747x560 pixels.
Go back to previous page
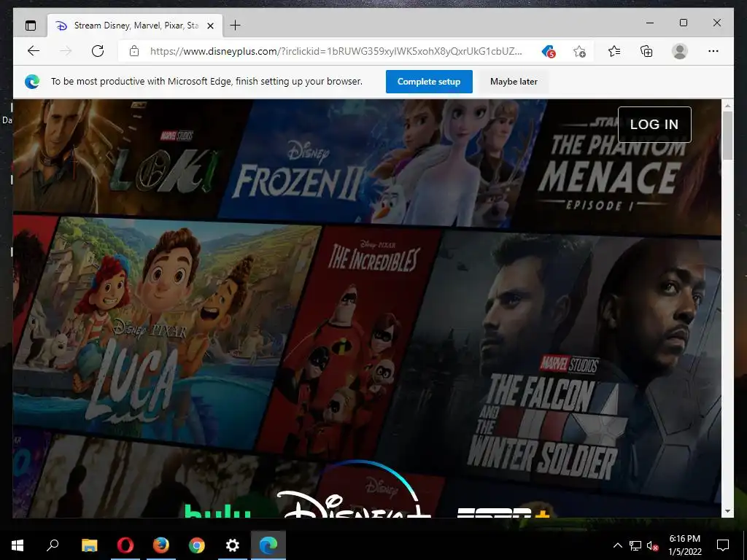pyautogui.click(x=34, y=51)
